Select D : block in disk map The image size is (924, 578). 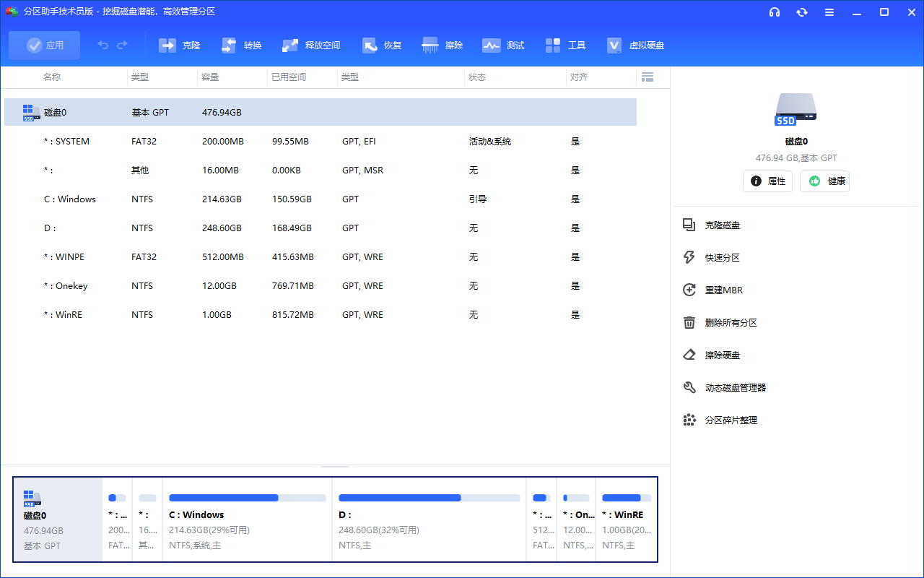pyautogui.click(x=429, y=519)
